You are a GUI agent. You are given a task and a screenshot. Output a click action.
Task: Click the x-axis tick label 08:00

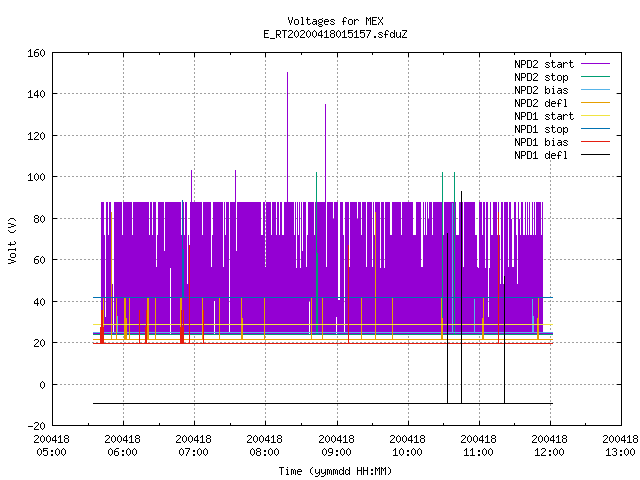click(264, 452)
